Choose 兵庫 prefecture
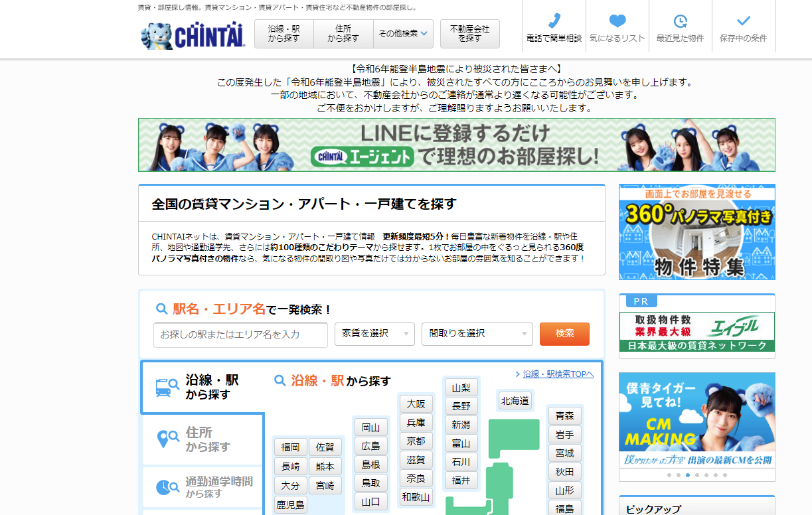 click(416, 423)
